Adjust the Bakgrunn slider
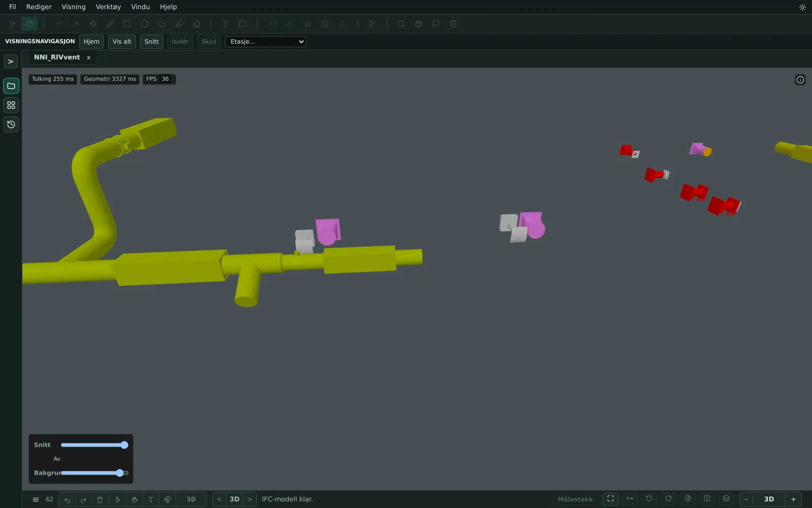 point(94,473)
